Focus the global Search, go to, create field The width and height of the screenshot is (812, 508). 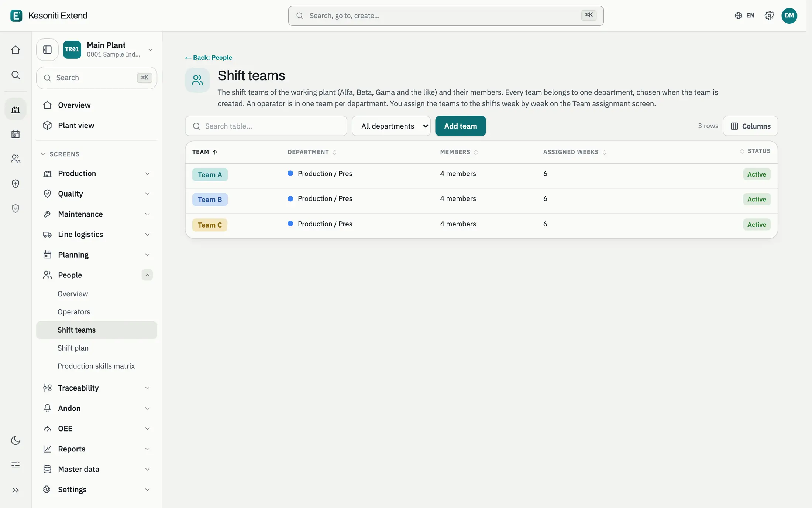pos(446,16)
